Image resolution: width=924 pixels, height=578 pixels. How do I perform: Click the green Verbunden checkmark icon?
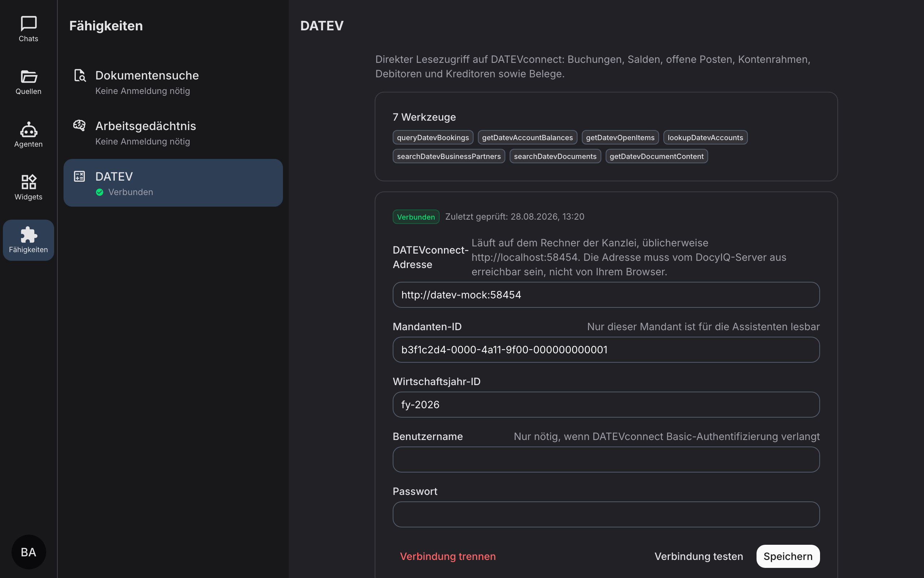tap(100, 192)
